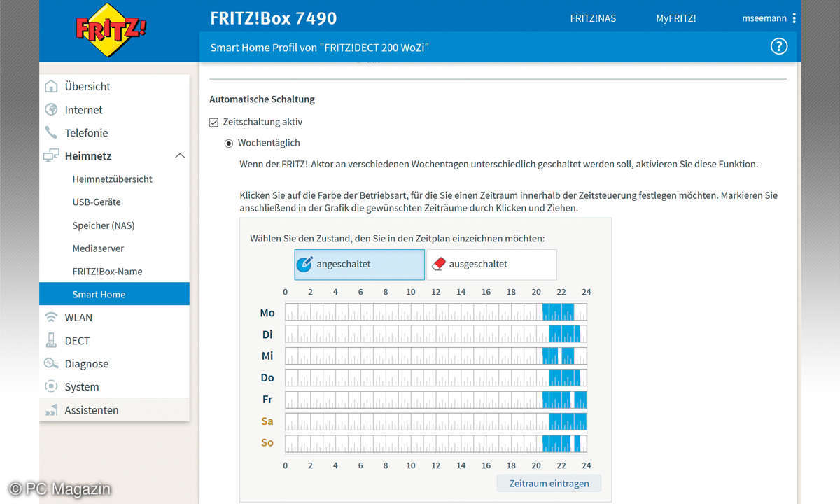Click the Mi schedule timeline bar

click(x=435, y=356)
